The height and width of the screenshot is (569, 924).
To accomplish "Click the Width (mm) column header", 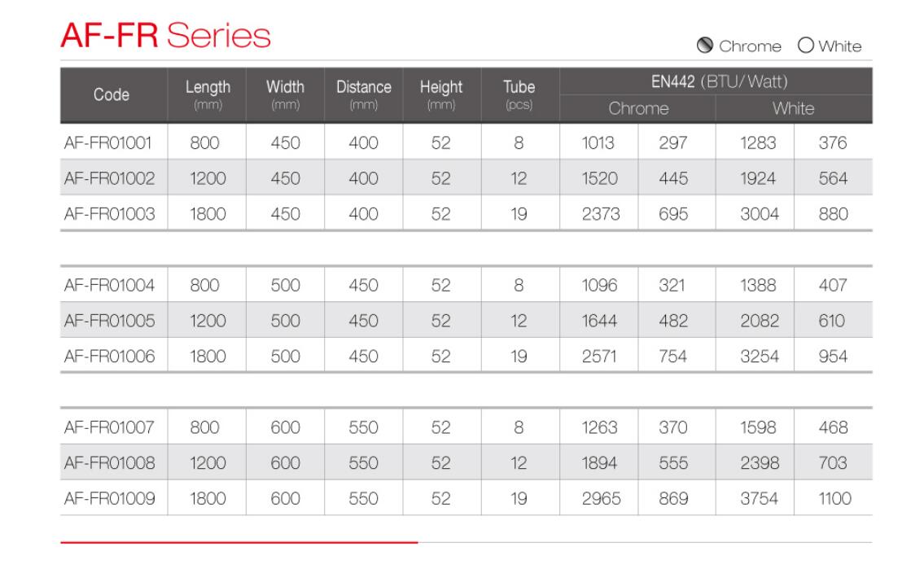I will pyautogui.click(x=285, y=94).
